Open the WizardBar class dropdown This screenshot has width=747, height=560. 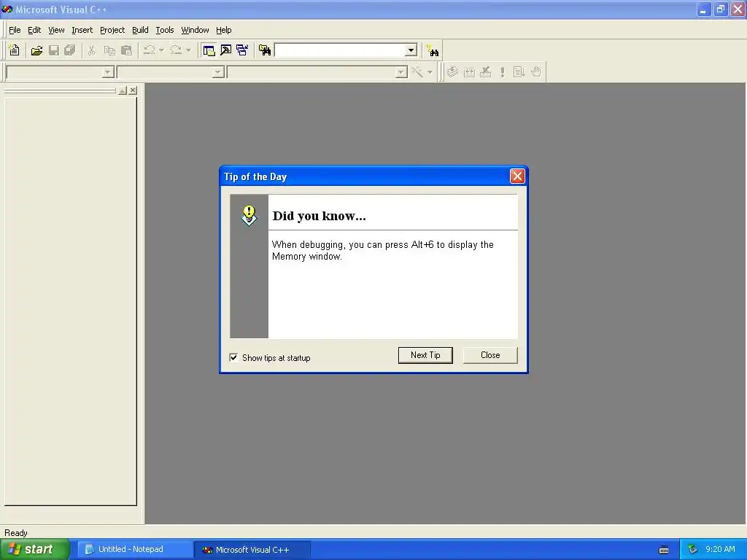[108, 72]
